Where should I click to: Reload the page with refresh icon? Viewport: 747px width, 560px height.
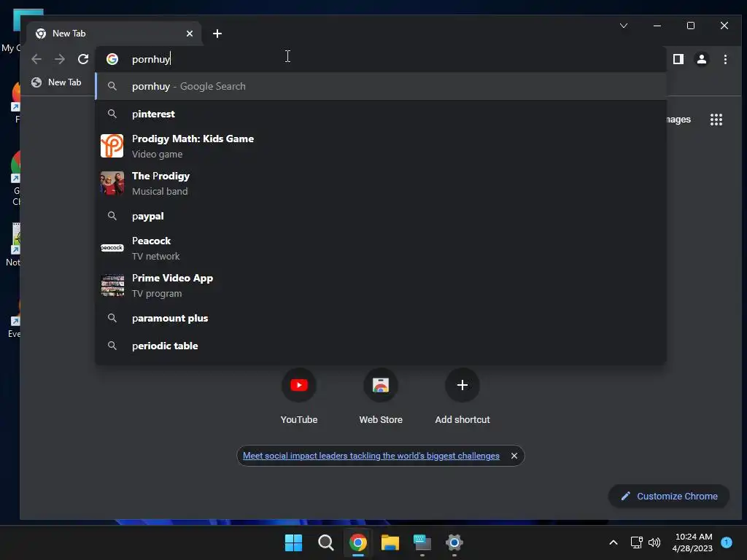[83, 59]
